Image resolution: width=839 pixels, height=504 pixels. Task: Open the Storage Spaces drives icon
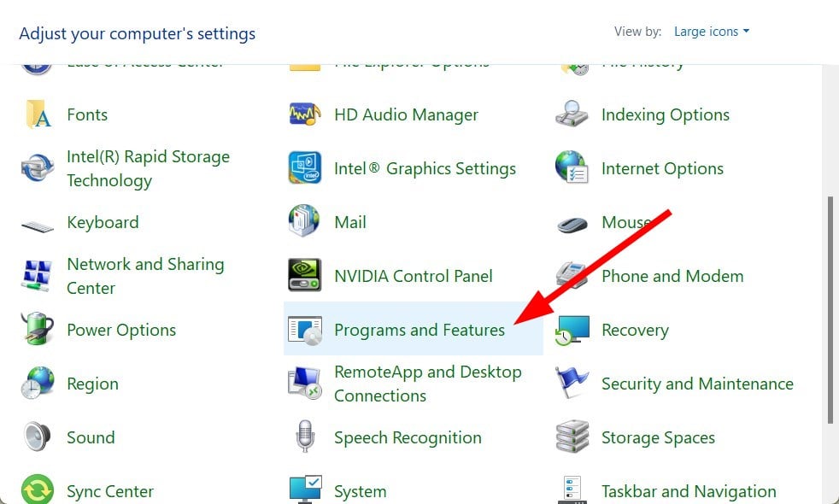click(x=572, y=437)
